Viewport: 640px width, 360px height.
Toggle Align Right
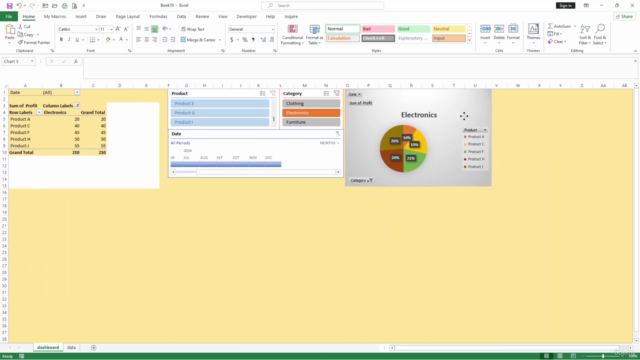point(155,40)
